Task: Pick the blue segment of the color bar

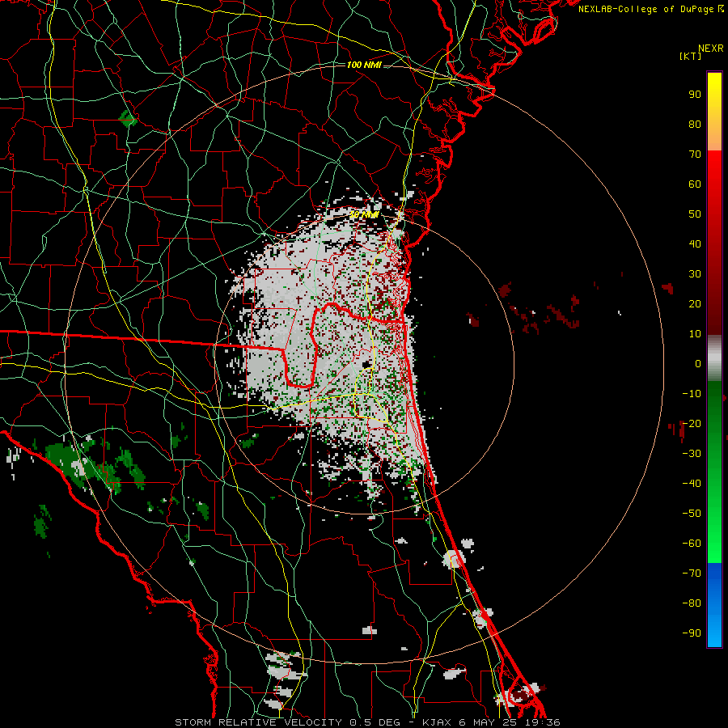Action: point(714,605)
